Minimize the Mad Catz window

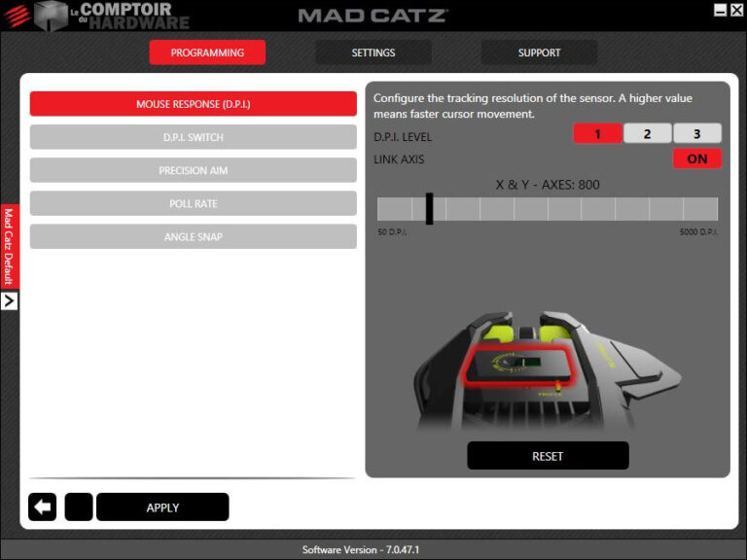(721, 10)
